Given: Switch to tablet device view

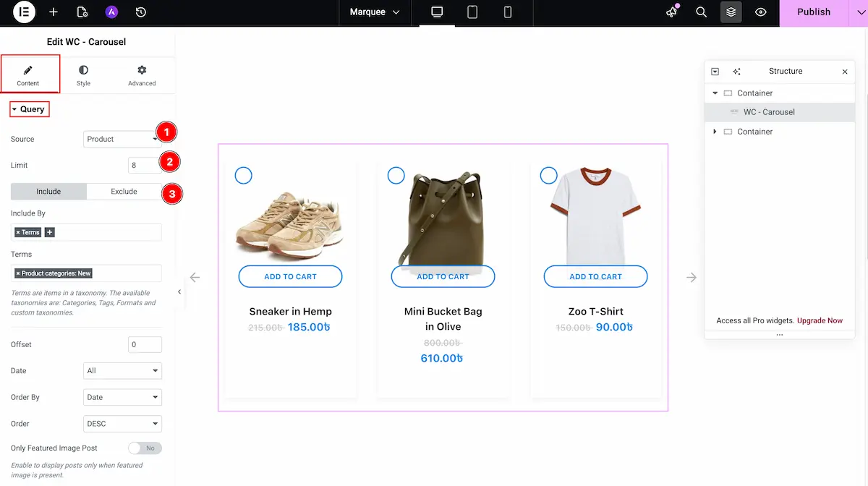Looking at the screenshot, I should point(472,12).
